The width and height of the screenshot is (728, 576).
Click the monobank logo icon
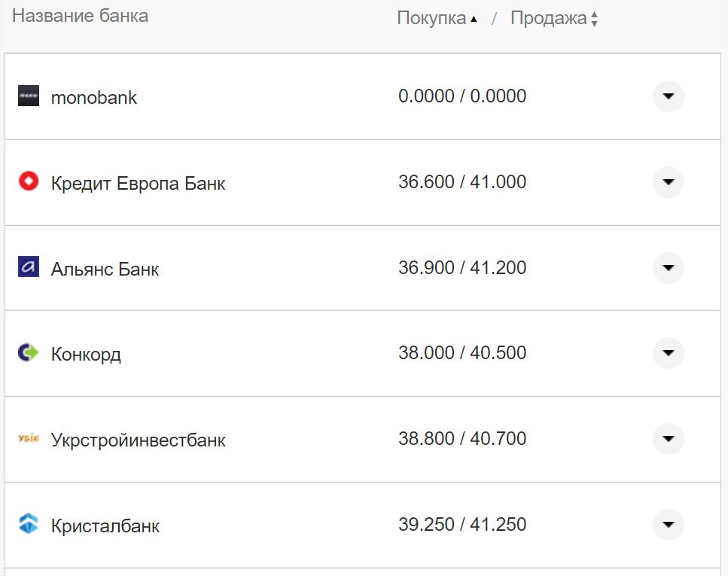pyautogui.click(x=29, y=96)
